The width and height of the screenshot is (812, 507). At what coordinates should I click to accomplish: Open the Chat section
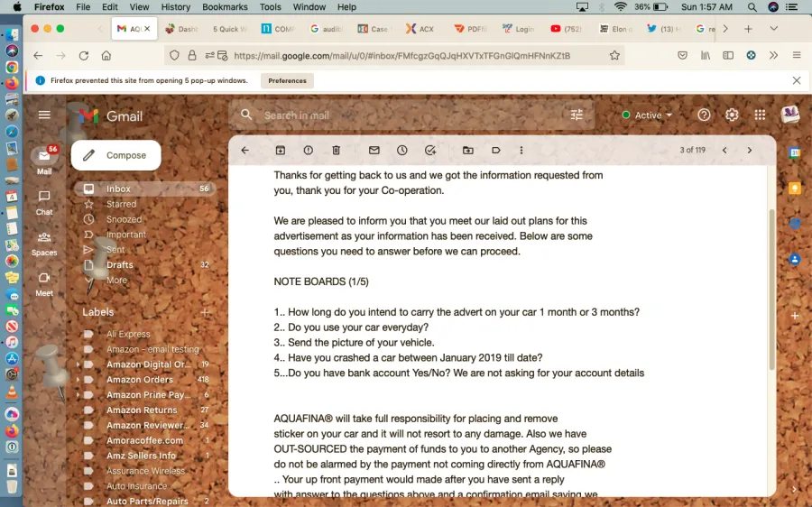pyautogui.click(x=44, y=202)
